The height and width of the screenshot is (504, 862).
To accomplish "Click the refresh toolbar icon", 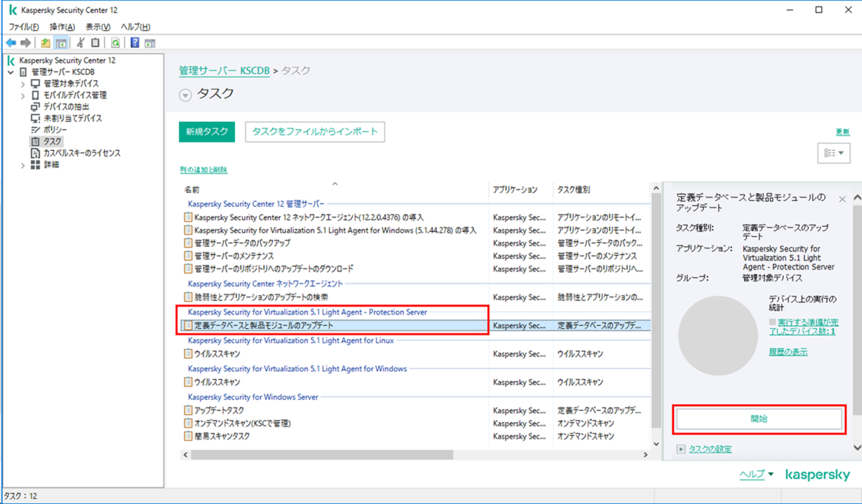I will (x=116, y=42).
